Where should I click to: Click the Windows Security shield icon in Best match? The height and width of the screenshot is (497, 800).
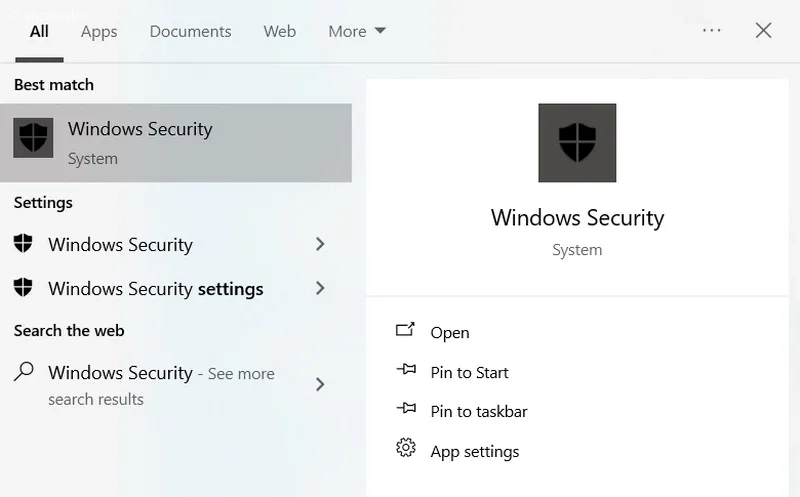[x=33, y=138]
